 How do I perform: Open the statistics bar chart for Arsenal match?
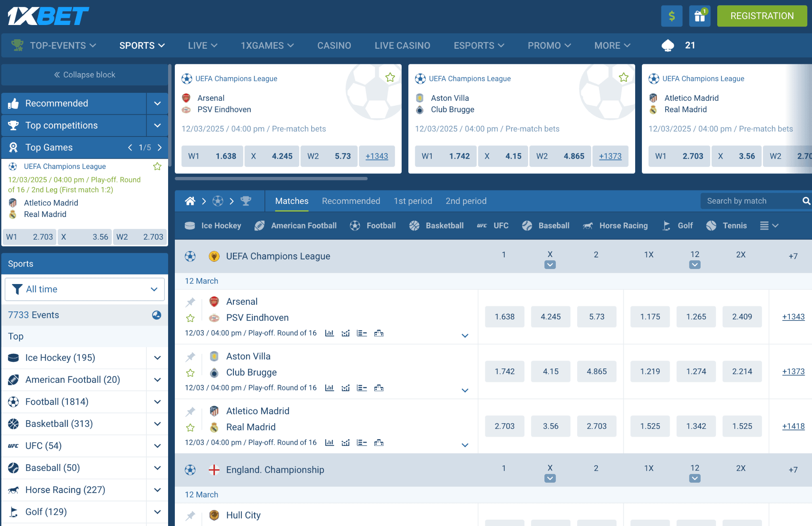point(329,333)
